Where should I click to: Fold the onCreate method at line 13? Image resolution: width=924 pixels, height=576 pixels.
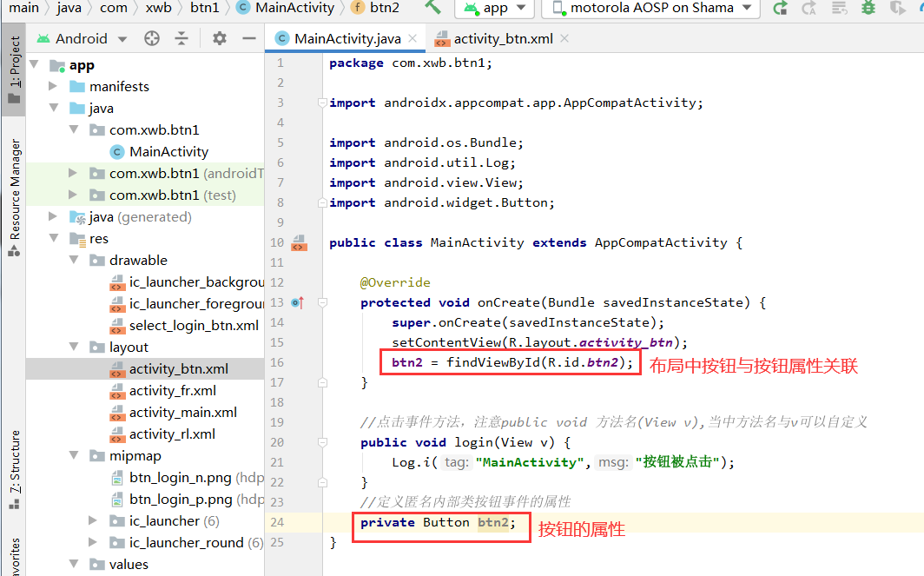(322, 302)
